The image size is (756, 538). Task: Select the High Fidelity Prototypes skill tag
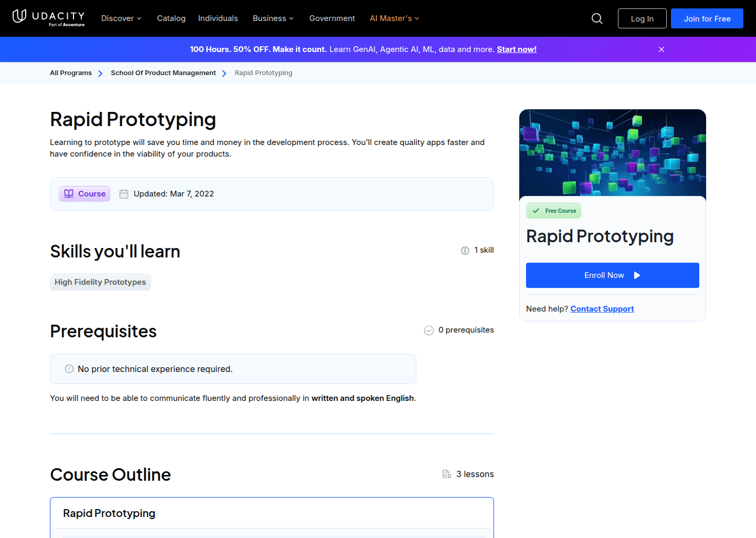pyautogui.click(x=100, y=282)
